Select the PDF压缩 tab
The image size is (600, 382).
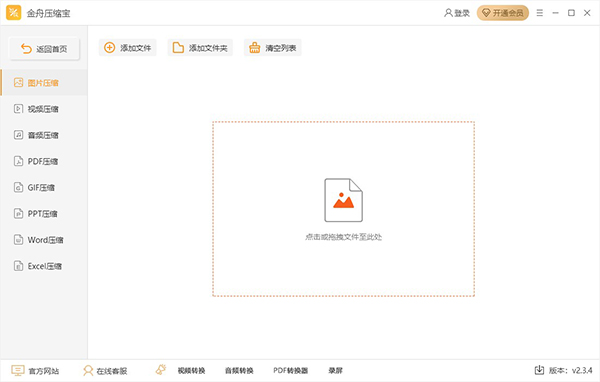coord(44,161)
